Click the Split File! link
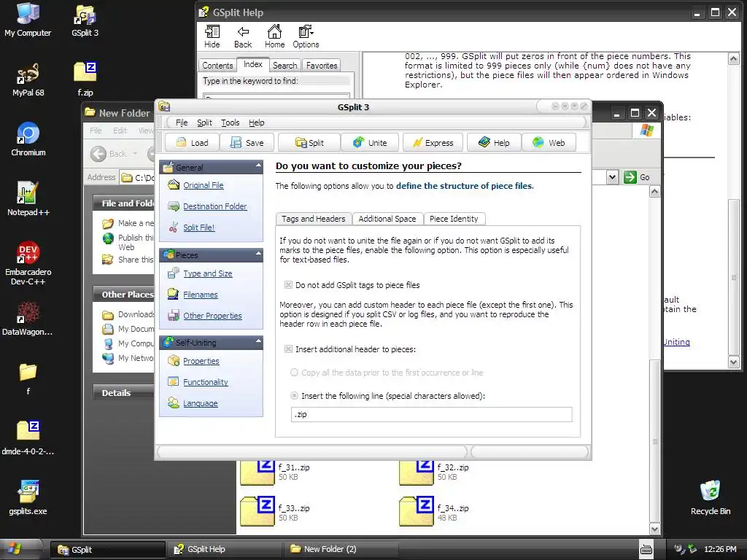This screenshot has width=747, height=560. coord(198,227)
